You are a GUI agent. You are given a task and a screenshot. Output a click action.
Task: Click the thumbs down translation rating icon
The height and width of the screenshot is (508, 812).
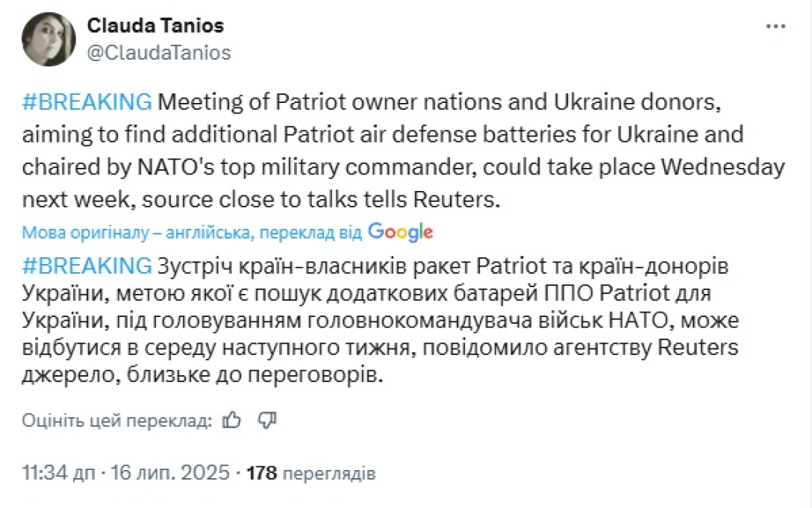(266, 420)
